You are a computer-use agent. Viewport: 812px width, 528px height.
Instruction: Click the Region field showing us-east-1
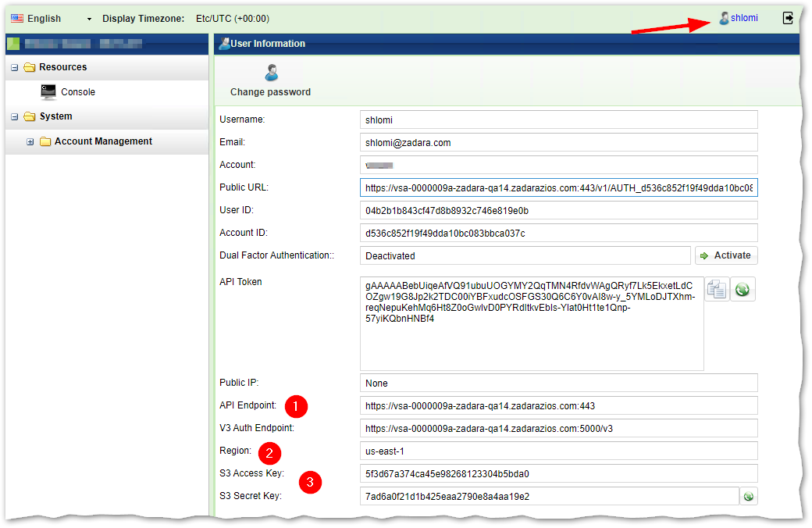[x=558, y=451]
